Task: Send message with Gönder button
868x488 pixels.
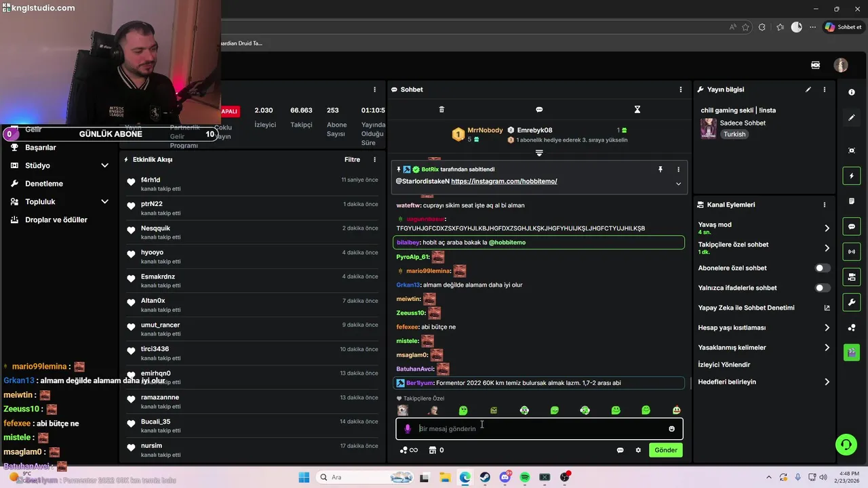Action: pos(665,450)
